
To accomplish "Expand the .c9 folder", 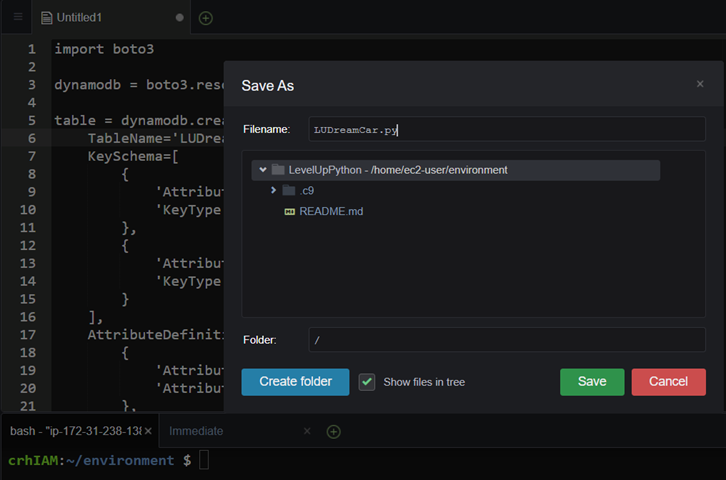I will 273,190.
